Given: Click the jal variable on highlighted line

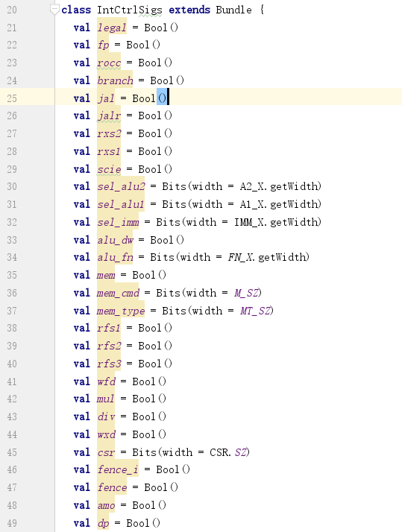Looking at the screenshot, I should tap(106, 98).
